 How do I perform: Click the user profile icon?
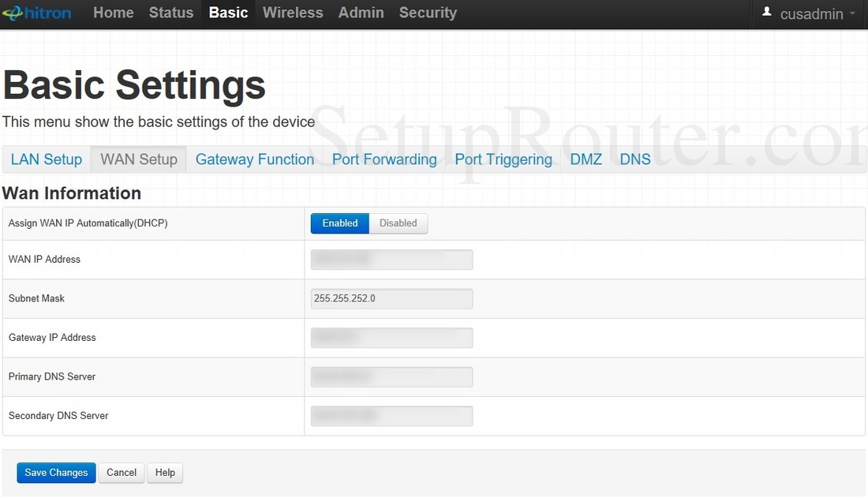click(x=767, y=13)
